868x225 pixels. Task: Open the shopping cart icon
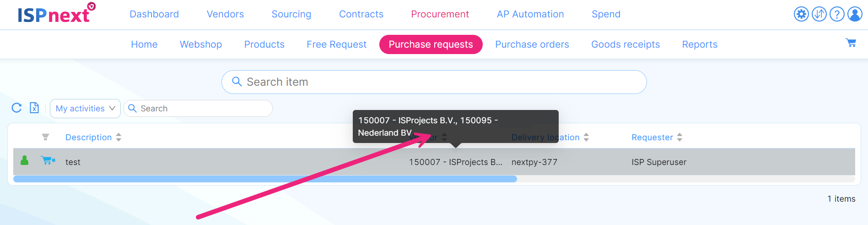coord(851,43)
